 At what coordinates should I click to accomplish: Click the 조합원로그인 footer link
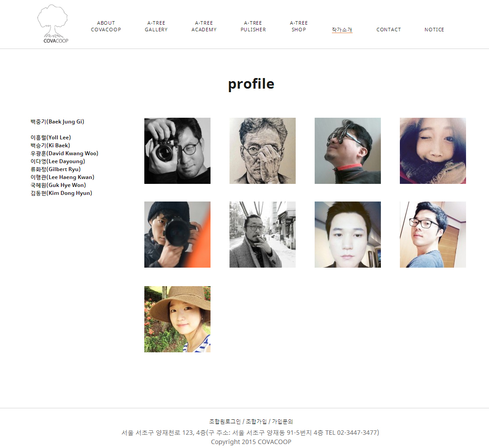[x=225, y=422]
